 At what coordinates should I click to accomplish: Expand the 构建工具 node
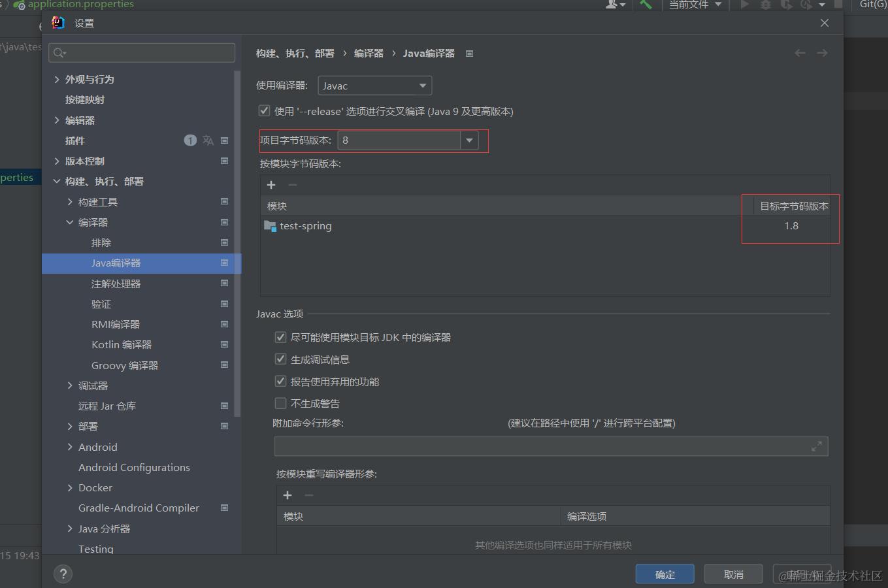(x=70, y=202)
